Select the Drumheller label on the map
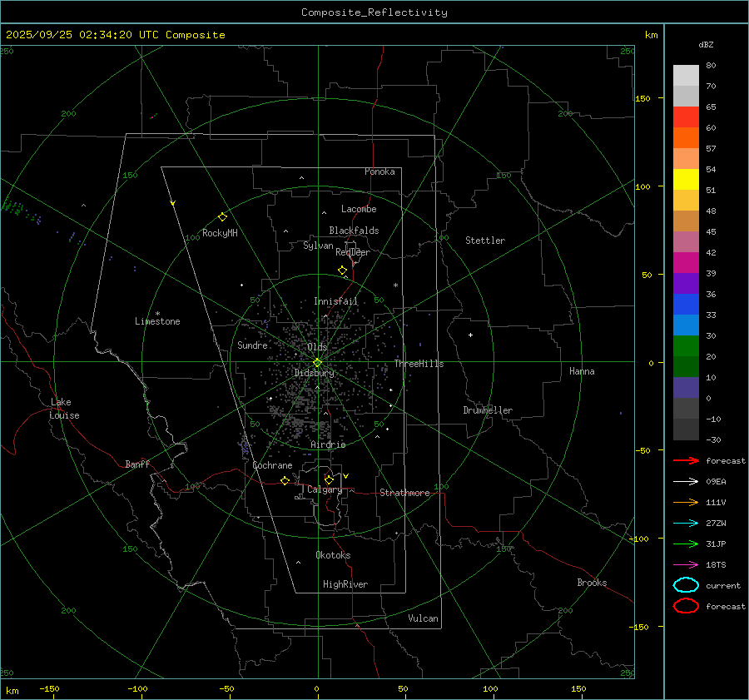 tap(488, 410)
